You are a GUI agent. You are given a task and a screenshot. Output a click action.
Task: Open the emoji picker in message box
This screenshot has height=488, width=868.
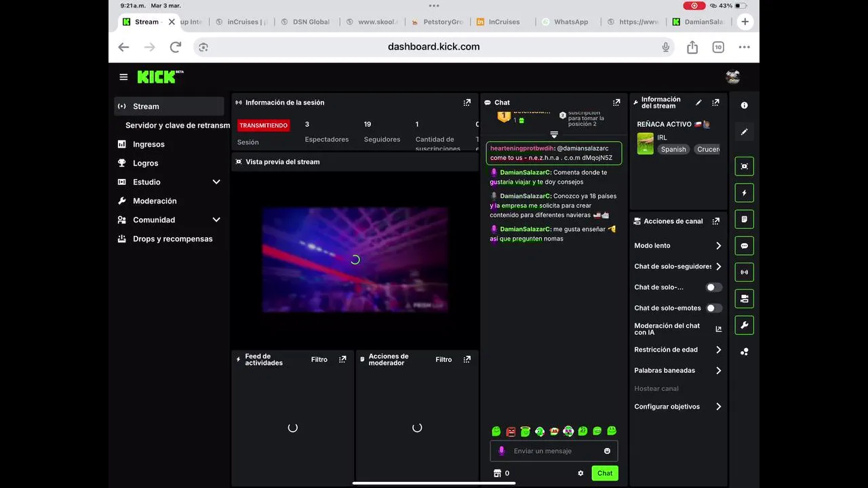pyautogui.click(x=607, y=451)
